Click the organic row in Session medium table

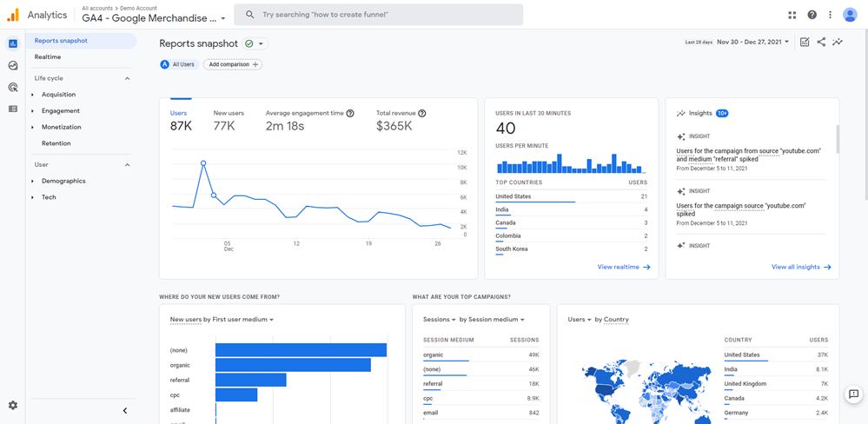(481, 354)
